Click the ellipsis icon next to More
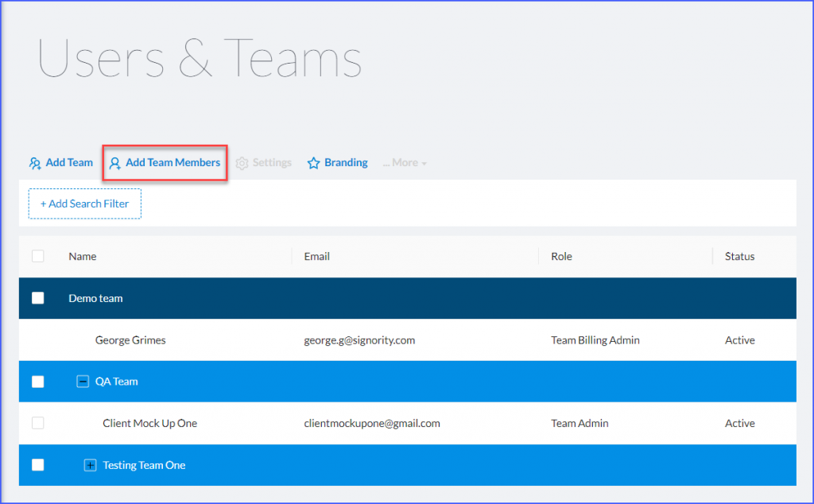Viewport: 814px width, 504px height. (389, 162)
